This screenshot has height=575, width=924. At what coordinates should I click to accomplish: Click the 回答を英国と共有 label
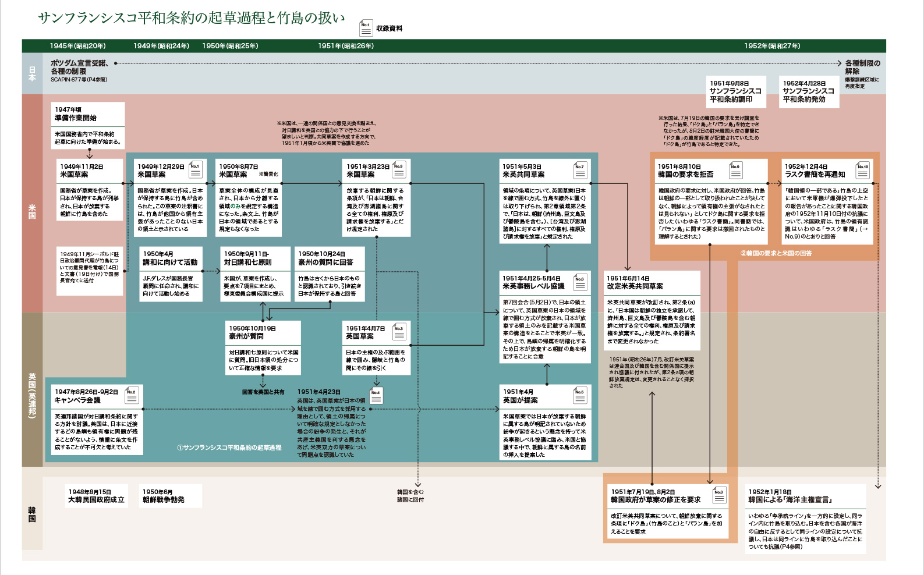click(x=263, y=392)
